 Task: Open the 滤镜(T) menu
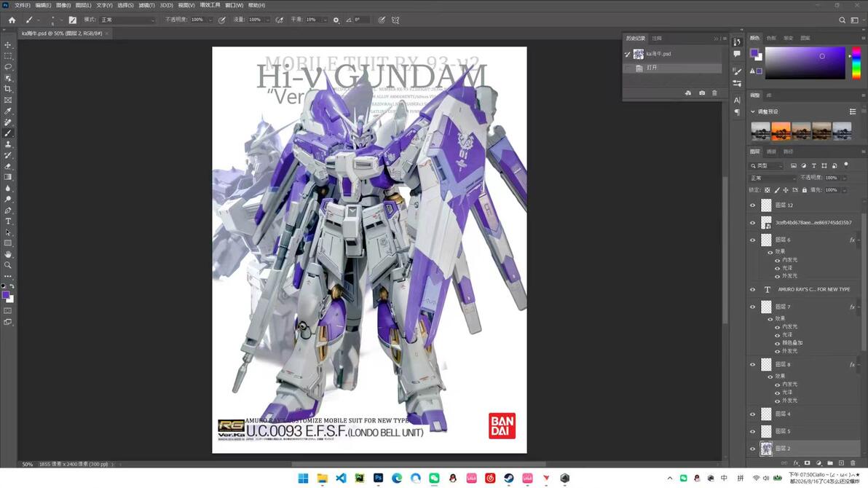[x=146, y=5]
